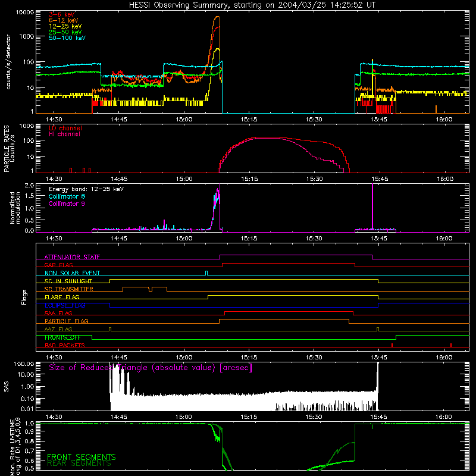Click the orange 6-12 keV flare peak
The image size is (476, 476).
click(x=217, y=17)
